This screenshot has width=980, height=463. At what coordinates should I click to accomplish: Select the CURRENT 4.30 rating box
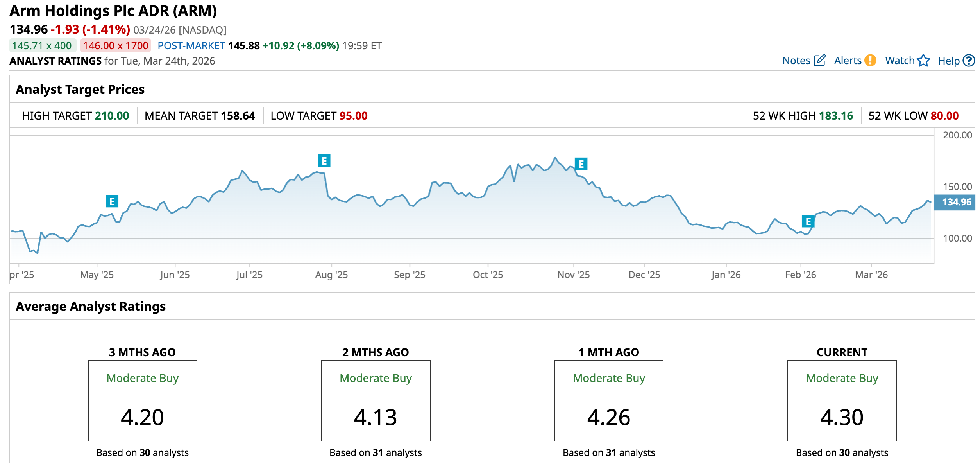coord(842,401)
